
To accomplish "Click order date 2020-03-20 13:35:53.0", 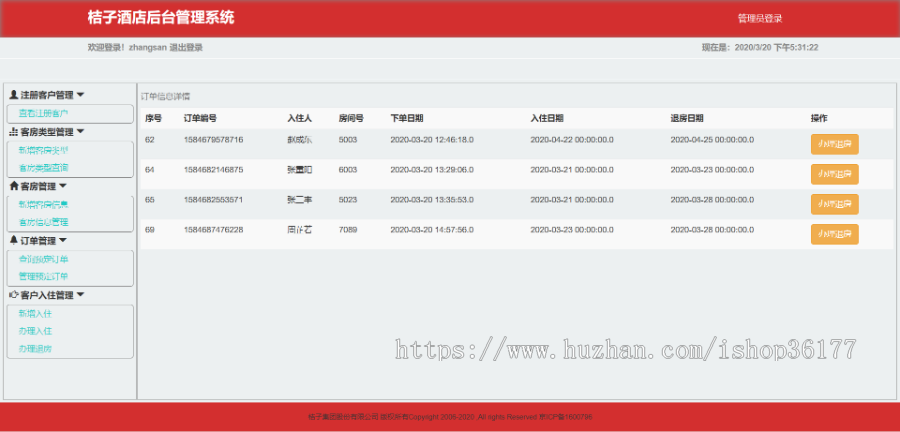I will [x=432, y=200].
